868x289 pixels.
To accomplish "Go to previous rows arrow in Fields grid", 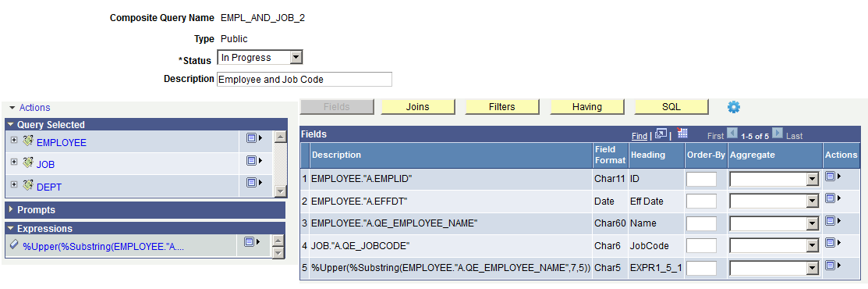I will coord(732,133).
